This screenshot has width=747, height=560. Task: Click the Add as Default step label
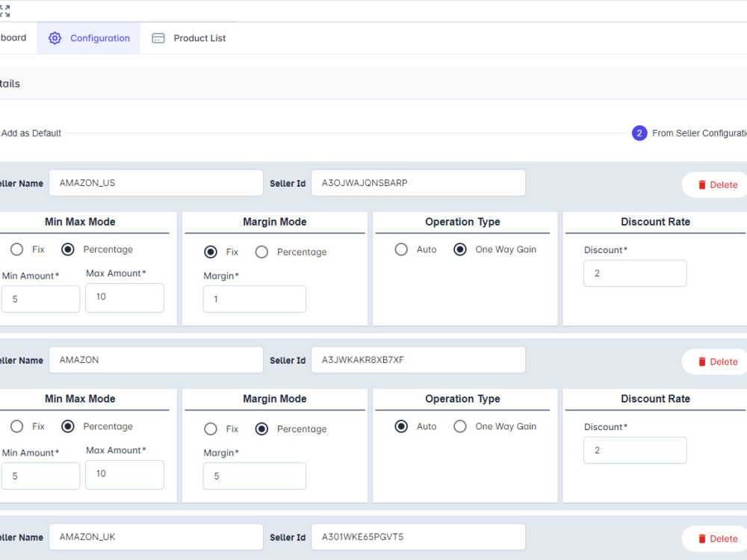tap(31, 134)
